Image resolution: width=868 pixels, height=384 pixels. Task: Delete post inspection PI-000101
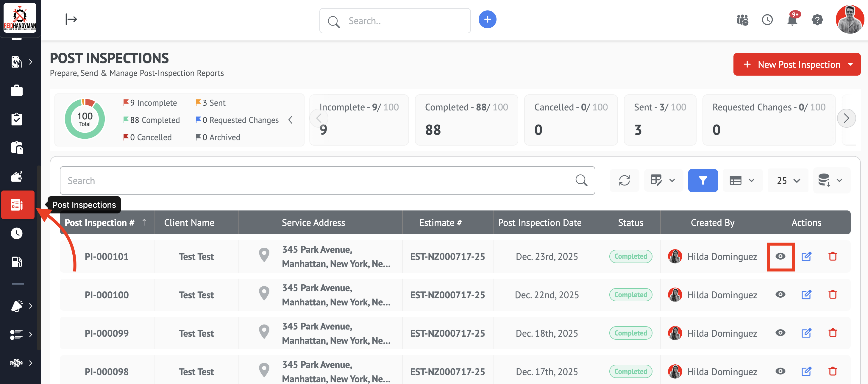[x=832, y=256]
